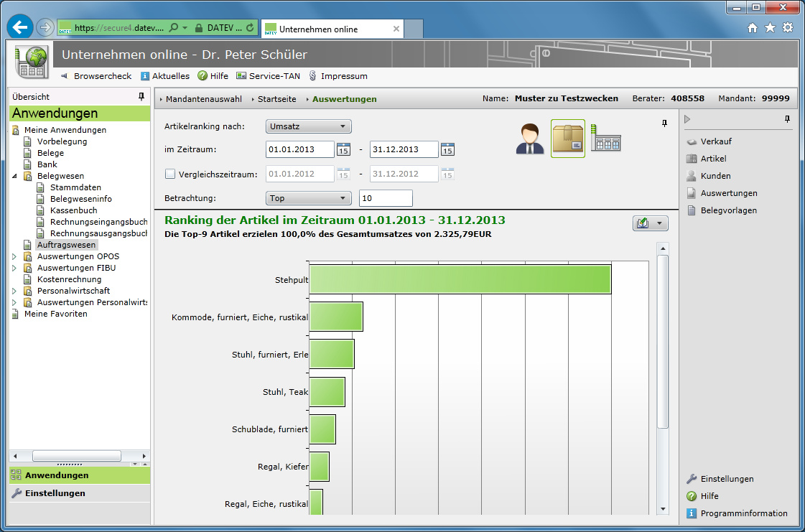Click the Kommode, furniert, Eiche bar
805x532 pixels.
(336, 317)
